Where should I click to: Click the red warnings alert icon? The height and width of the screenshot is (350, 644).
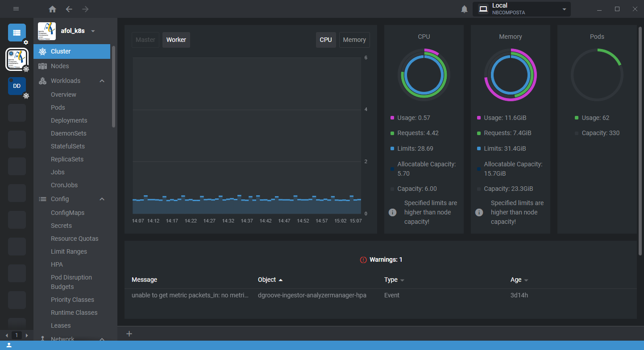[363, 259]
